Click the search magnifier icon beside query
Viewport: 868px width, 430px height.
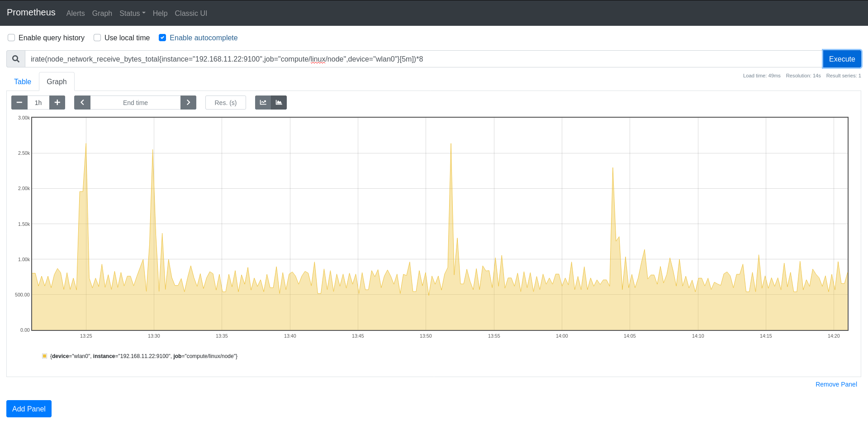click(16, 59)
